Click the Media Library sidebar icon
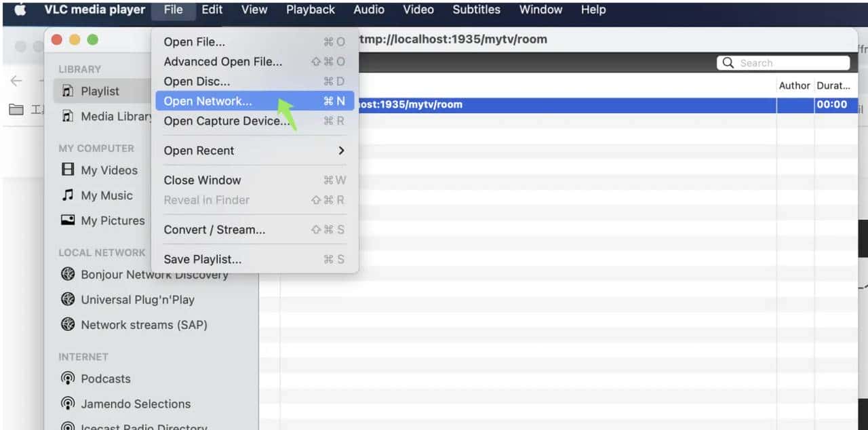The height and width of the screenshot is (430, 868). 68,116
